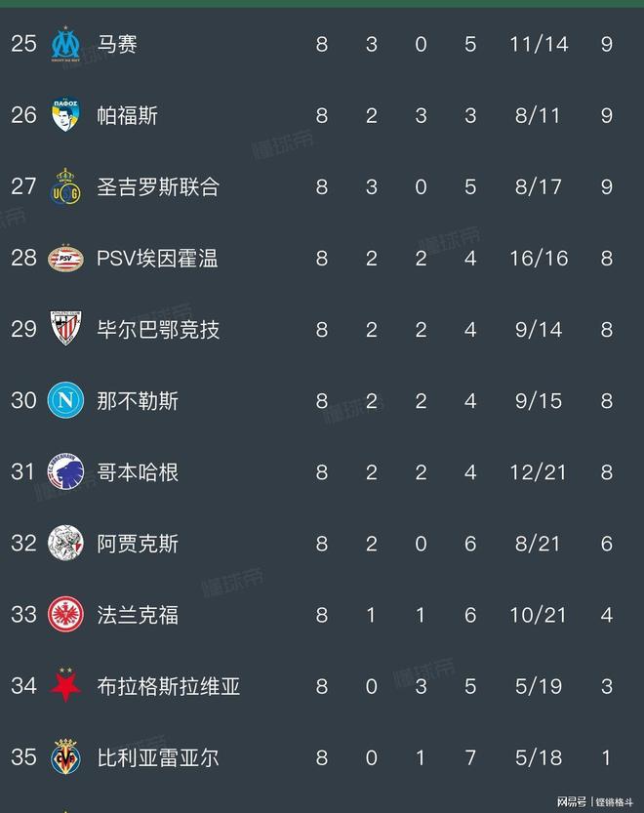
Task: Click the Marseille (马赛) club crest
Action: [x=65, y=45]
